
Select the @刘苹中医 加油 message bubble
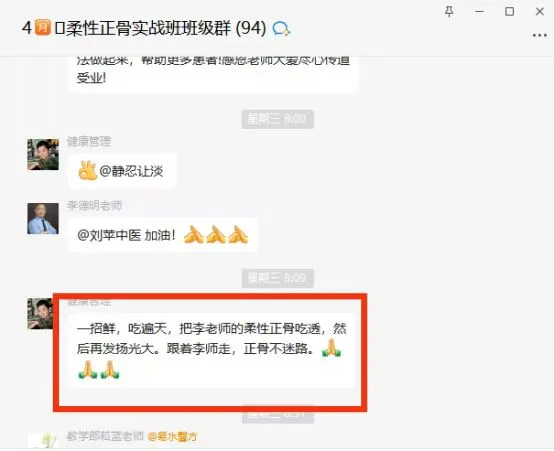(x=163, y=235)
